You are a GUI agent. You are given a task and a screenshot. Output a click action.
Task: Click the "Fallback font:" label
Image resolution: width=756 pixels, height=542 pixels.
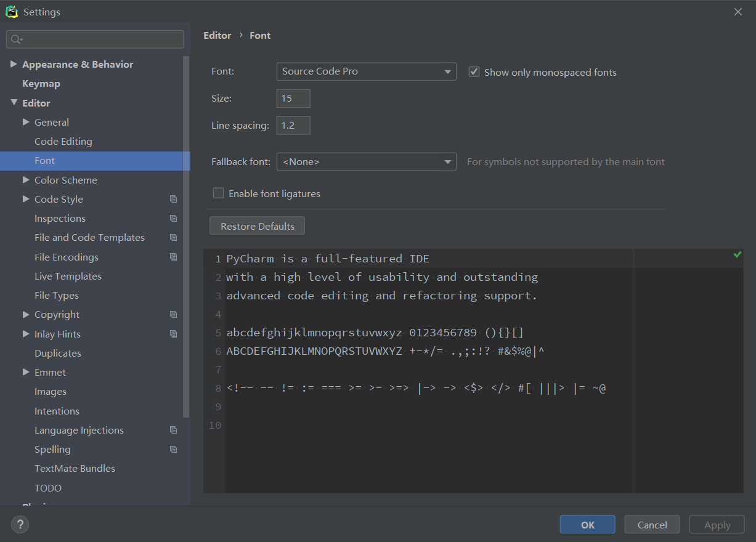[x=241, y=162]
